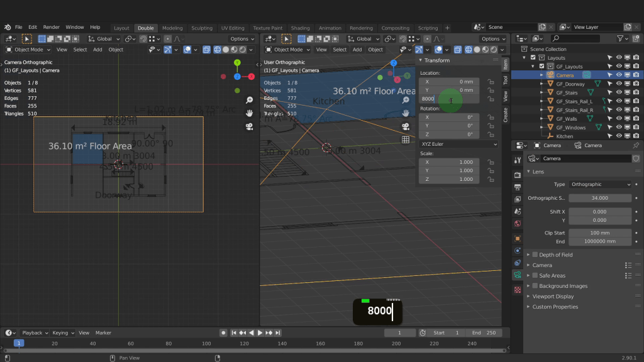Open the Render menu in top bar
The width and height of the screenshot is (644, 362).
coord(52,28)
